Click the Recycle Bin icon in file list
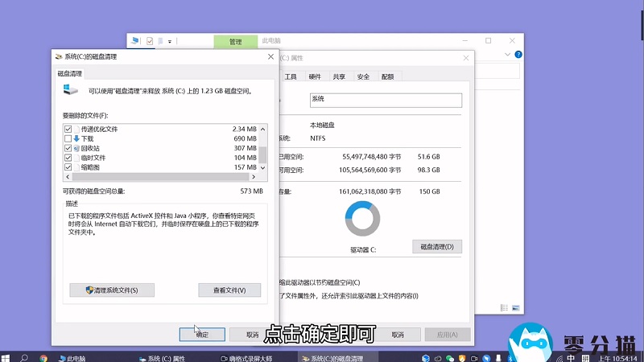This screenshot has width=644, height=362. pos(76,149)
